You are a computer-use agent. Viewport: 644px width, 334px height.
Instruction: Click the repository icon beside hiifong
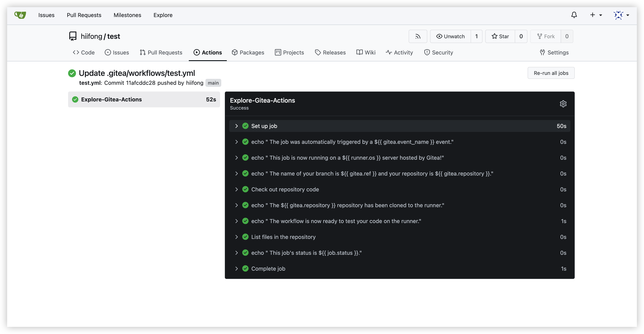coord(73,36)
